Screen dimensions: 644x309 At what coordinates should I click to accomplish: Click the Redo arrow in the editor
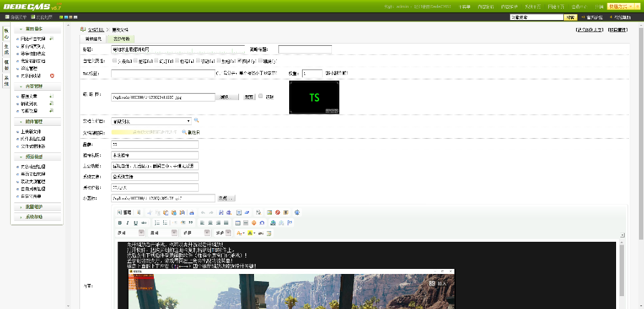211,212
